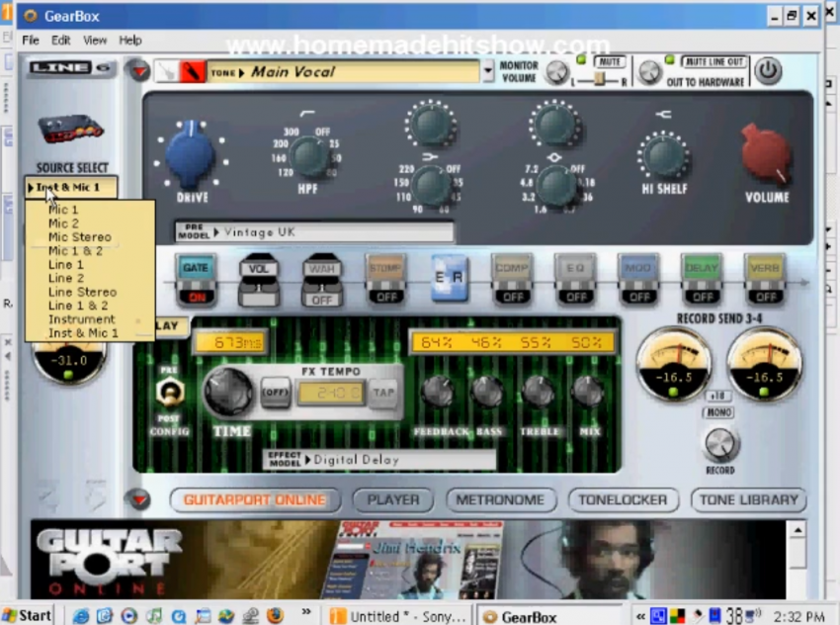This screenshot has height=625, width=840.
Task: Choose Mic 1 & 2 from source list
Action: tap(75, 251)
